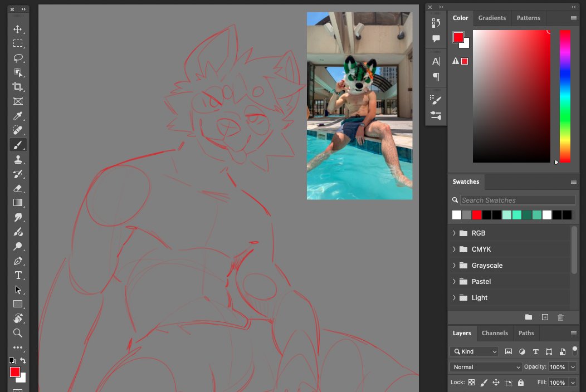
Task: Toggle filter for shape layers
Action: point(549,352)
